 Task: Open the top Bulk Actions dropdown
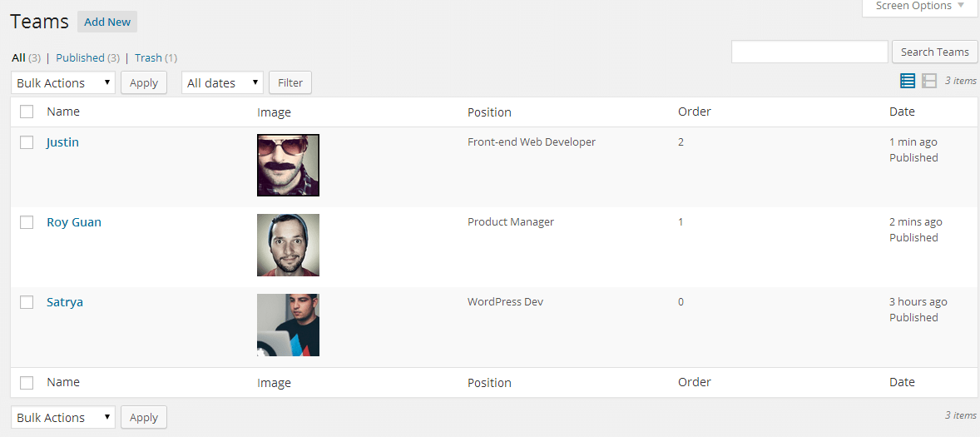(x=63, y=83)
